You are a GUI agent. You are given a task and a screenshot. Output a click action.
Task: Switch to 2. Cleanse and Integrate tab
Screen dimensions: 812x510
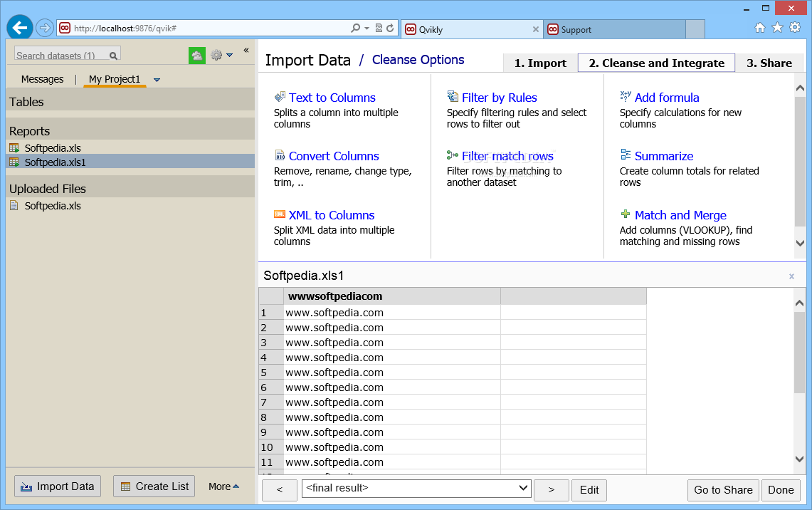pyautogui.click(x=656, y=63)
